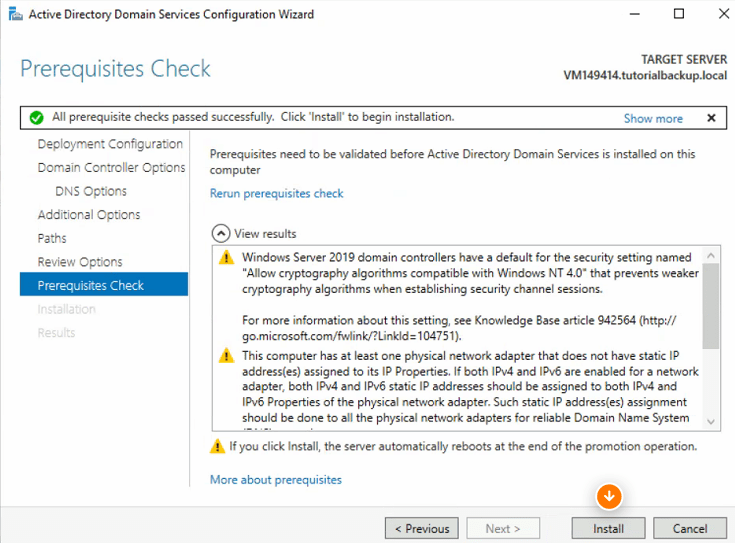The image size is (735, 543).
Task: Click scroll up arrow in results box
Action: [x=711, y=256]
